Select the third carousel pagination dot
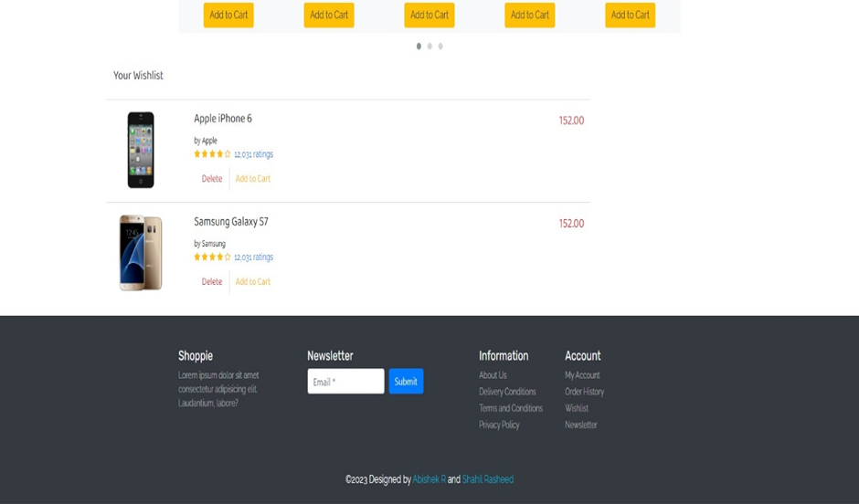 click(440, 46)
